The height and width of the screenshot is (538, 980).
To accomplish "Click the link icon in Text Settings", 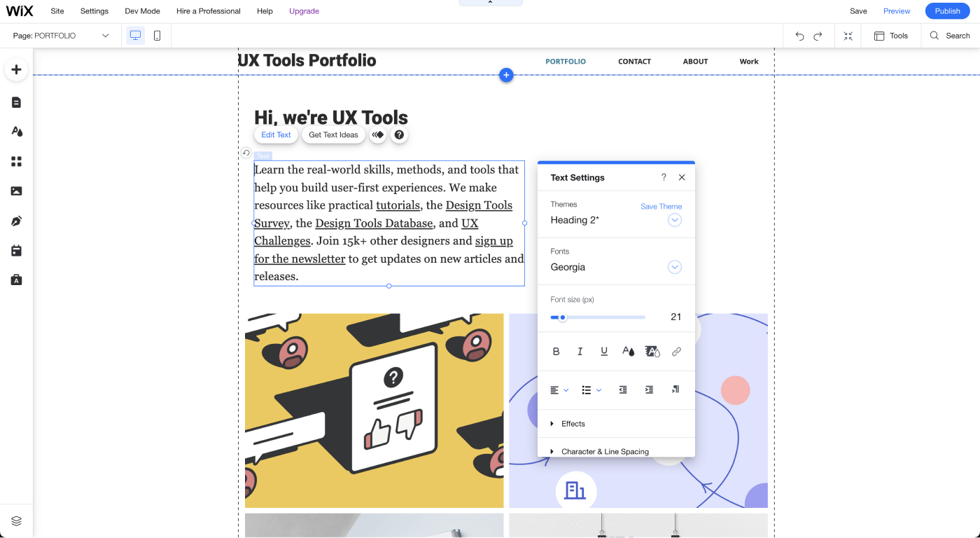I will point(676,352).
